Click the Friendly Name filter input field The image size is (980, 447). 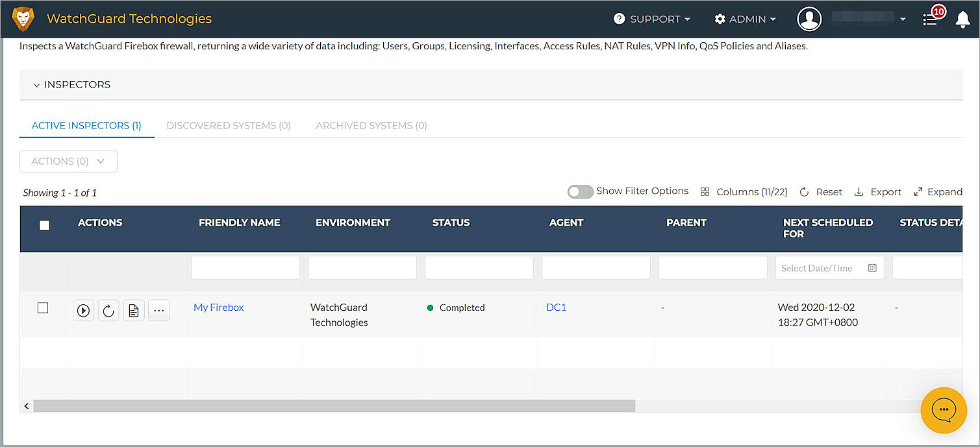pyautogui.click(x=245, y=268)
